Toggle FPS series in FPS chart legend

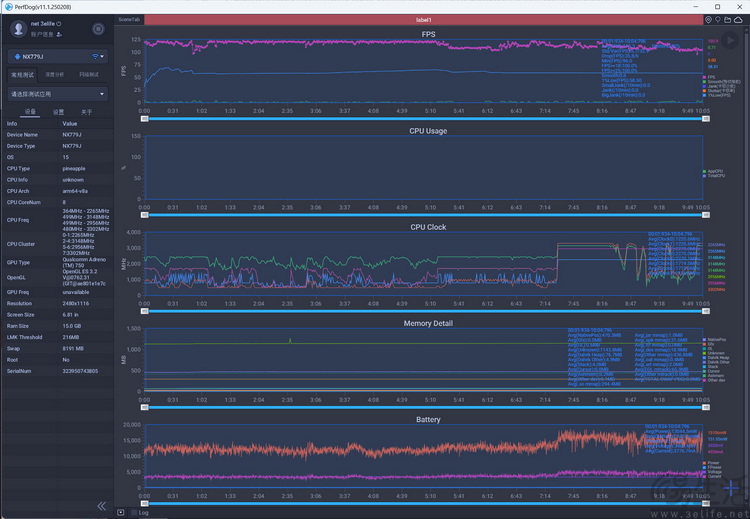pos(709,77)
